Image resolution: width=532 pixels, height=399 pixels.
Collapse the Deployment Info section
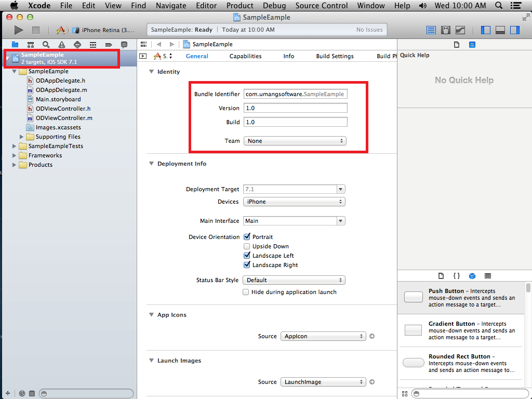point(151,164)
